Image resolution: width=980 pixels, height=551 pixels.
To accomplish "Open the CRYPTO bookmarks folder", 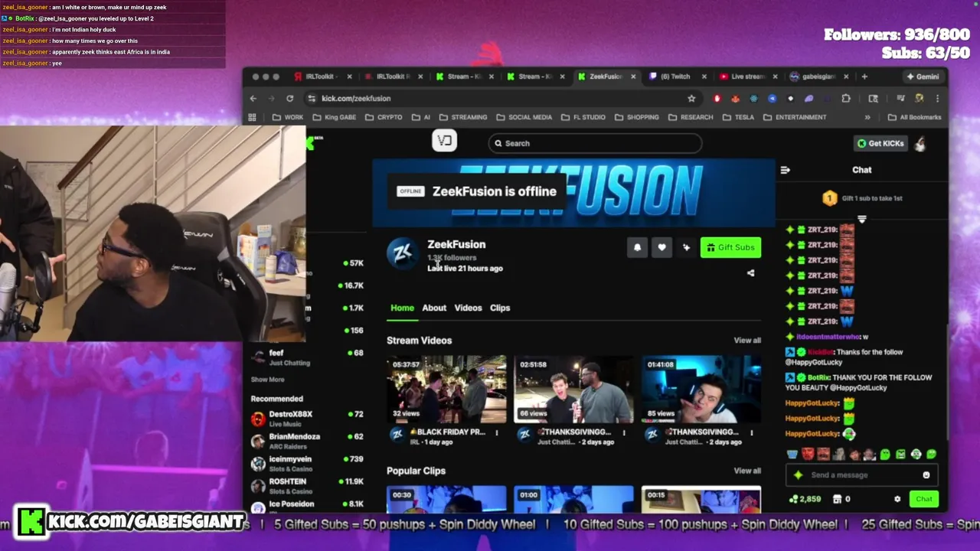I will coord(384,117).
